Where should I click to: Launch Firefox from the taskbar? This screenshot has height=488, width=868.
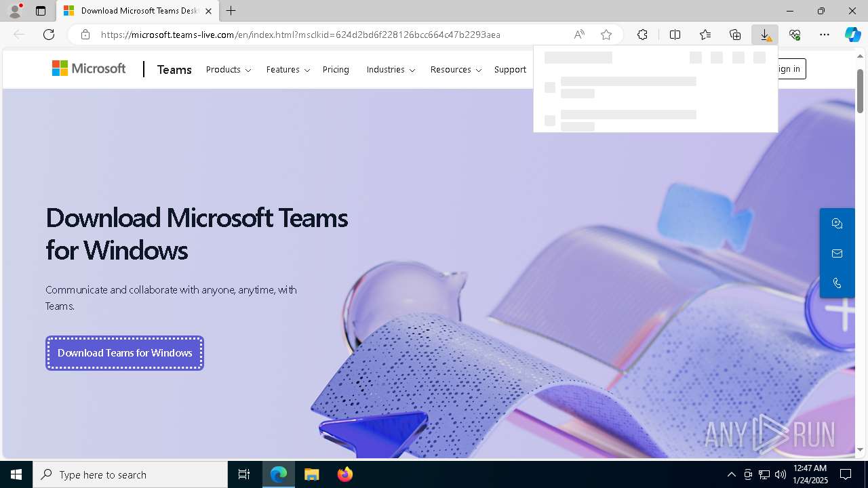(x=344, y=474)
